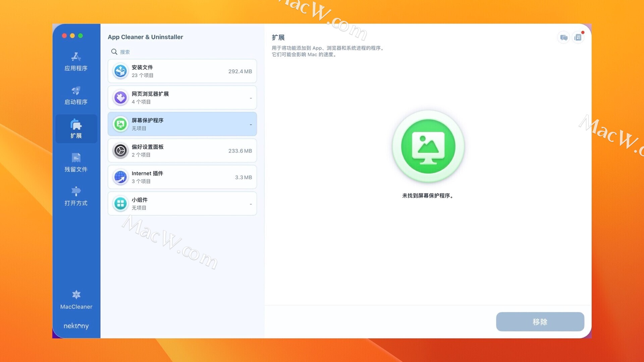Select the 小组件 category title

point(140,200)
